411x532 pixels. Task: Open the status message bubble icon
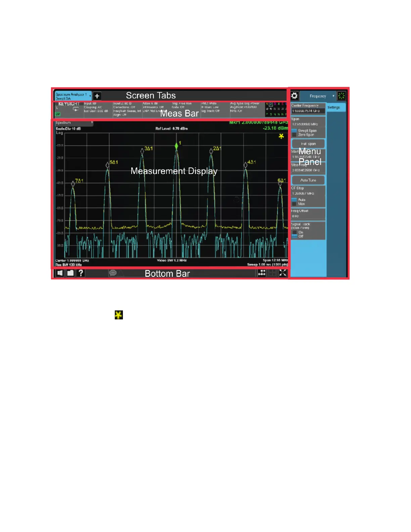(x=112, y=273)
